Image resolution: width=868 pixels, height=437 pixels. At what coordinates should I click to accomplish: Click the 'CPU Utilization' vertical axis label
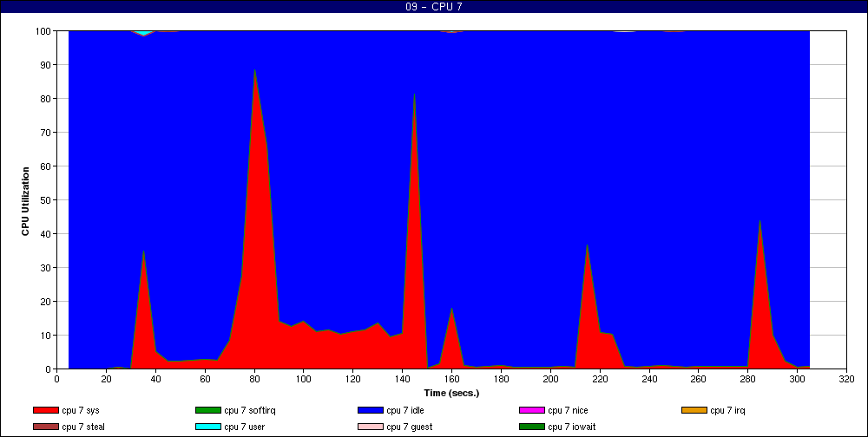point(25,201)
